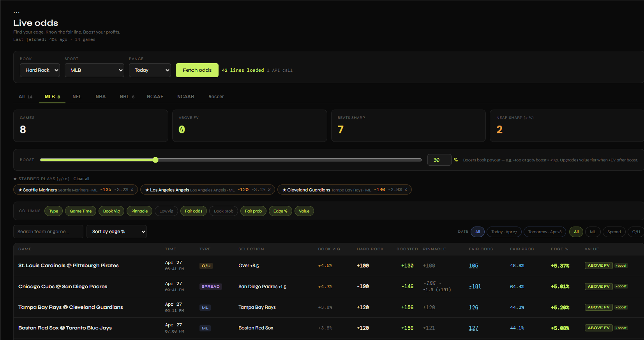Filter bet types to Spread
Viewport: 644px width, 340px height.
click(x=614, y=232)
